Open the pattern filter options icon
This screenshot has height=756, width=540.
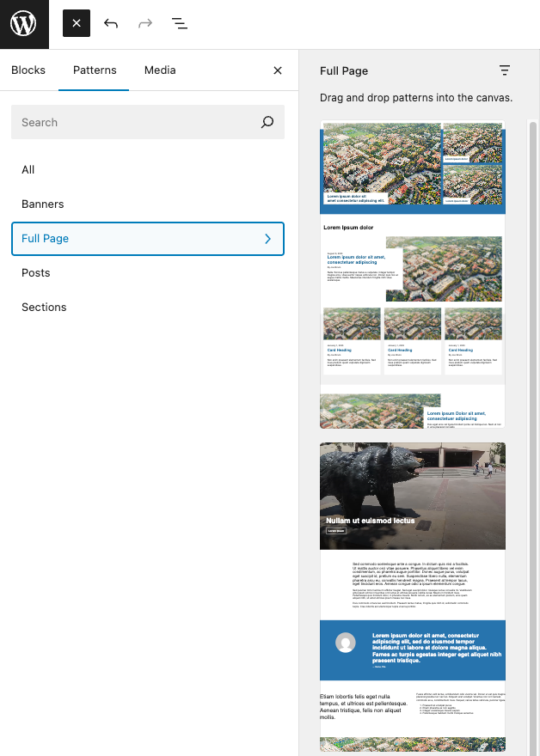point(505,70)
